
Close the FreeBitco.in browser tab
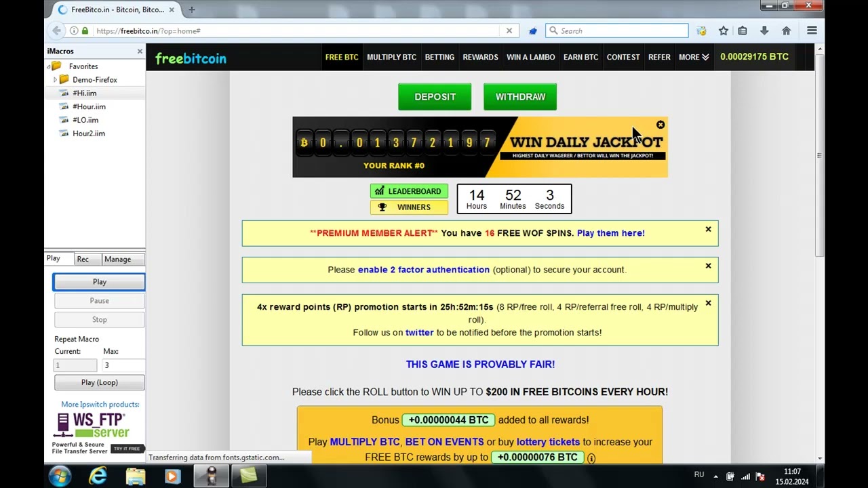172,9
